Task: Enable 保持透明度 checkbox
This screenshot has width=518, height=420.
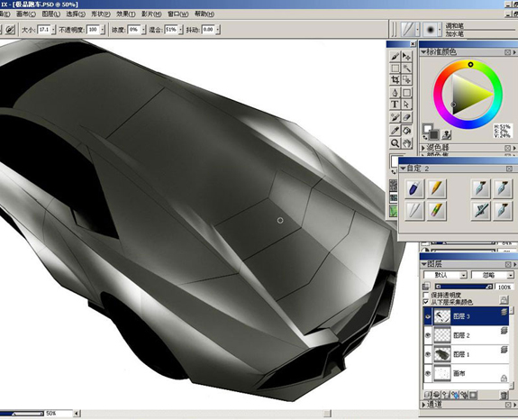Action: click(x=426, y=295)
